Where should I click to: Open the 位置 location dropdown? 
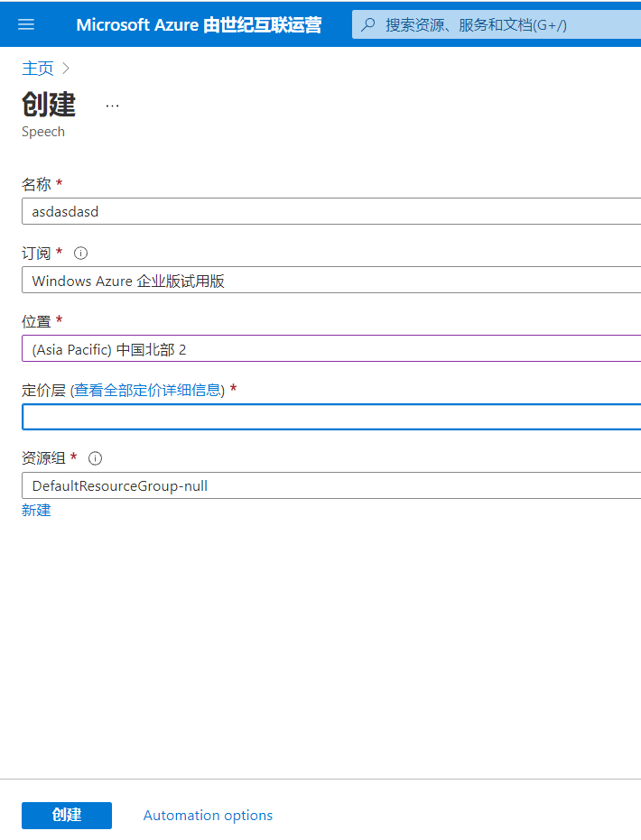tap(331, 349)
